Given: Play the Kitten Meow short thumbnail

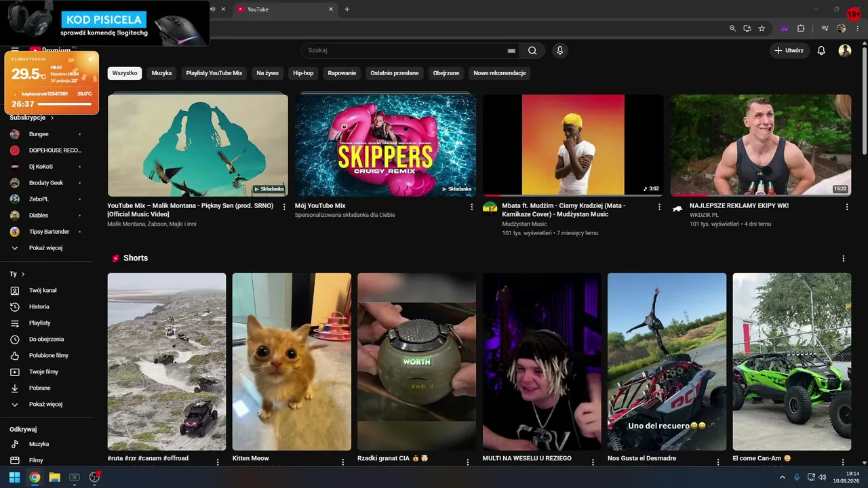Looking at the screenshot, I should click(292, 362).
